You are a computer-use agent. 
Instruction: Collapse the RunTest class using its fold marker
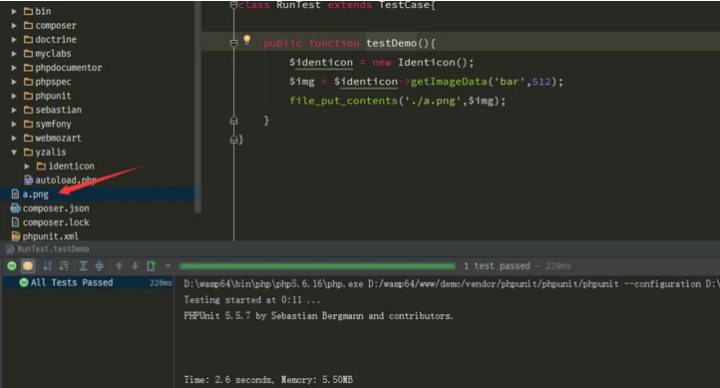point(234,5)
